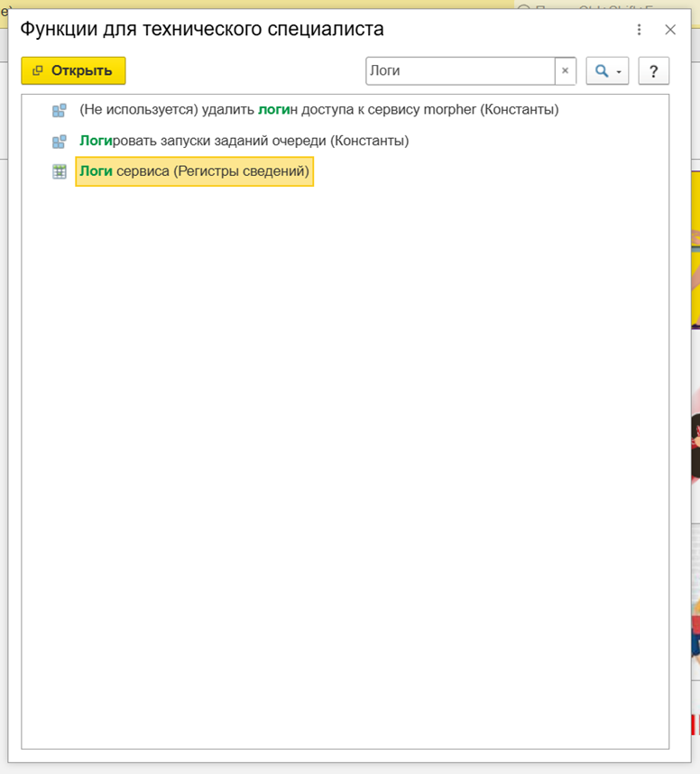Open help with the question mark button
The width and height of the screenshot is (700, 774).
(653, 70)
